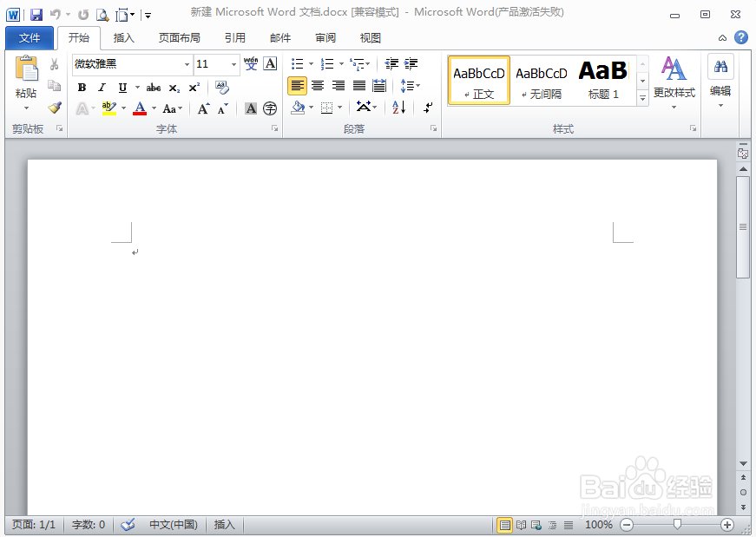
Task: Click the spelling check status bar icon
Action: [128, 525]
